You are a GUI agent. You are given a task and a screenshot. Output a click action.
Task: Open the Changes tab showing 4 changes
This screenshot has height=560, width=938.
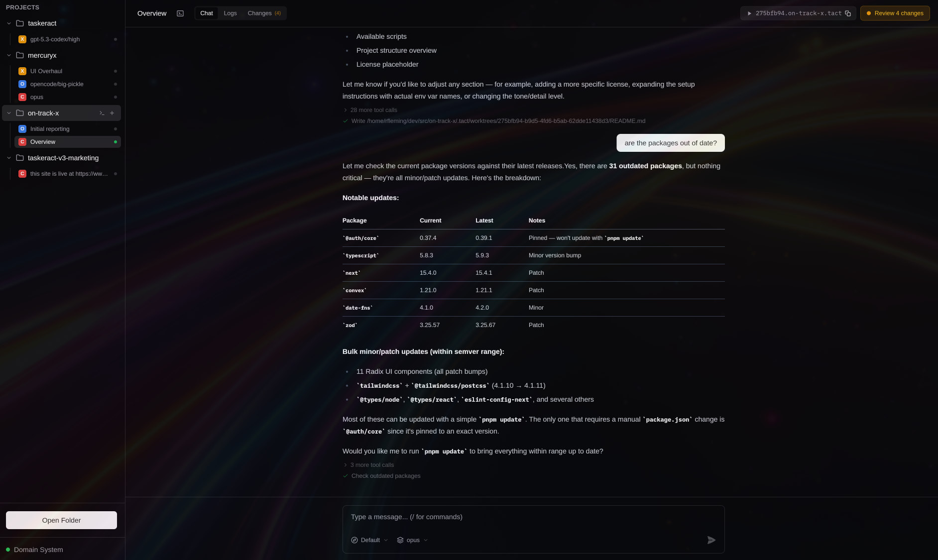pyautogui.click(x=264, y=13)
